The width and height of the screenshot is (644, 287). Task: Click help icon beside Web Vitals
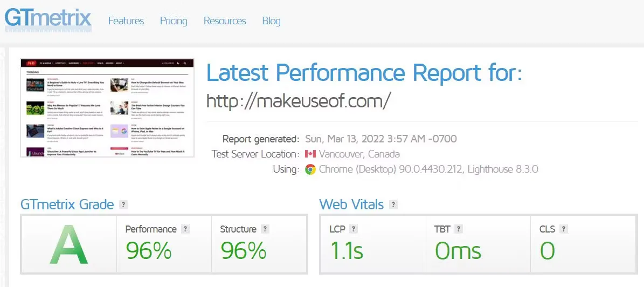click(393, 204)
